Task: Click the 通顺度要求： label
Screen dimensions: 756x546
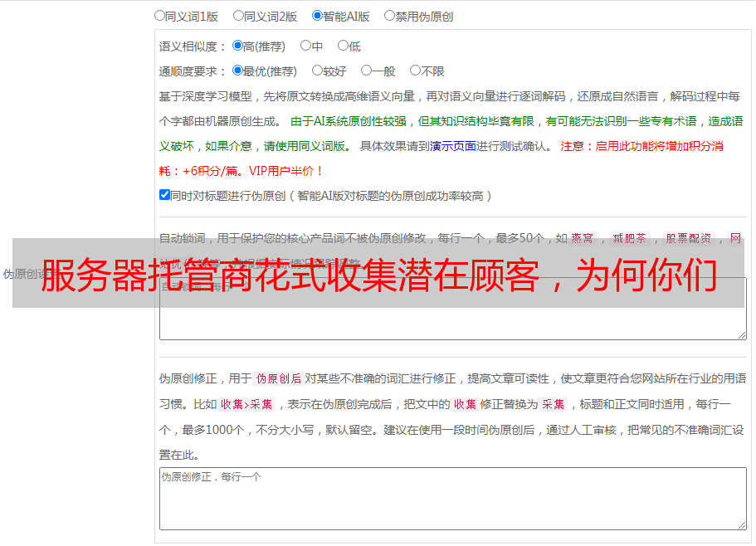Action: coord(193,71)
